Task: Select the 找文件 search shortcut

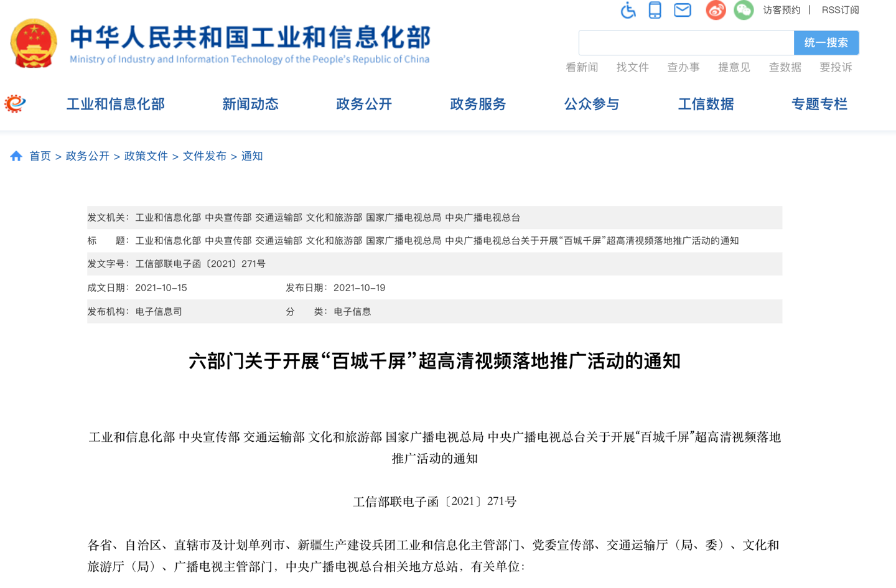Action: pos(632,67)
